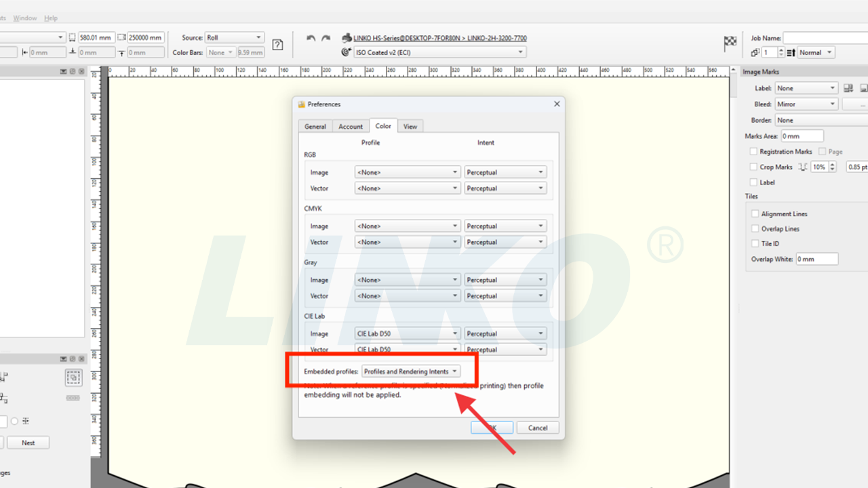The height and width of the screenshot is (488, 868).
Task: Open Gray Image profile dropdown
Action: point(408,280)
